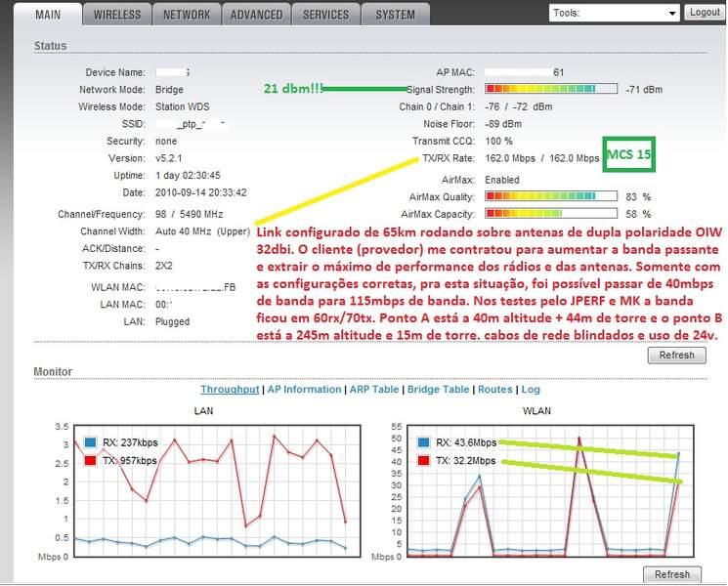
Task: Open the AP Information link
Action: (304, 390)
